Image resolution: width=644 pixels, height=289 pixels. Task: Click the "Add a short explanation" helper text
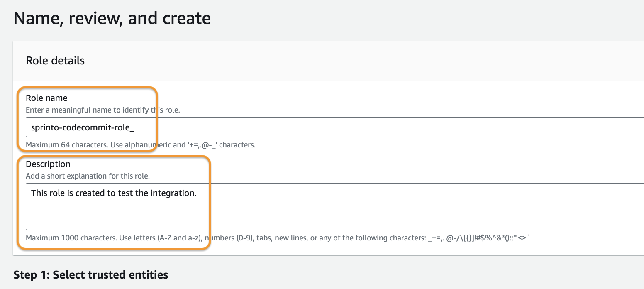(88, 176)
